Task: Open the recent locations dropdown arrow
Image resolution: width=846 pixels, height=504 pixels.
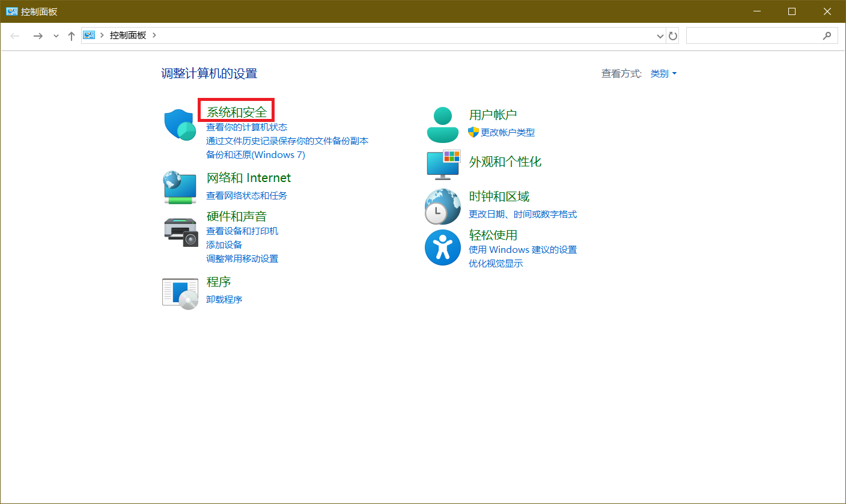Action: pyautogui.click(x=56, y=36)
